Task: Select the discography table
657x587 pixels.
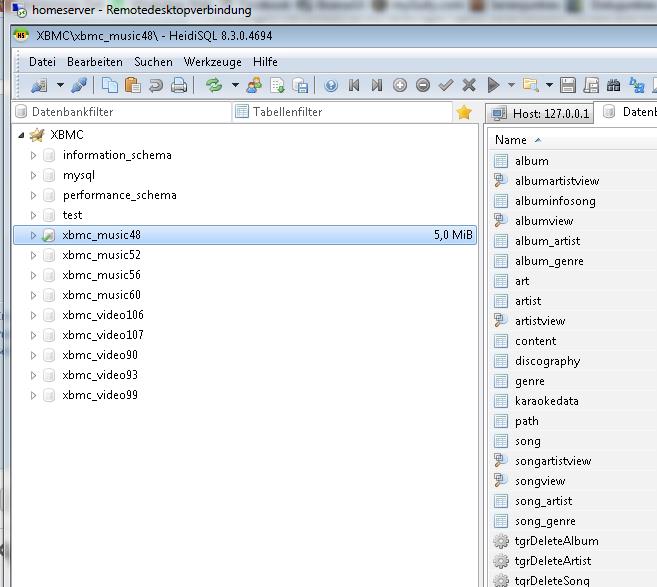Action: [548, 361]
